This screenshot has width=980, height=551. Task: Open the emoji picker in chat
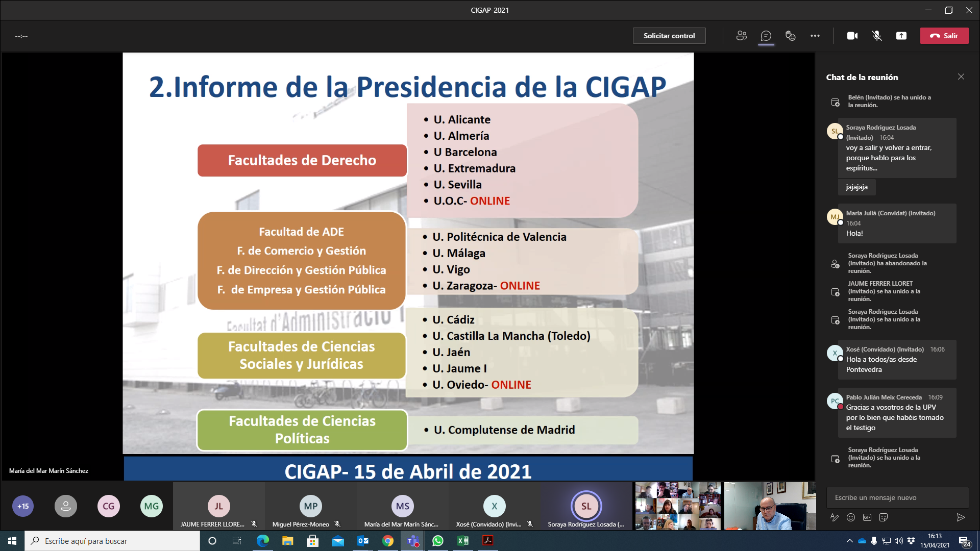coord(851,517)
